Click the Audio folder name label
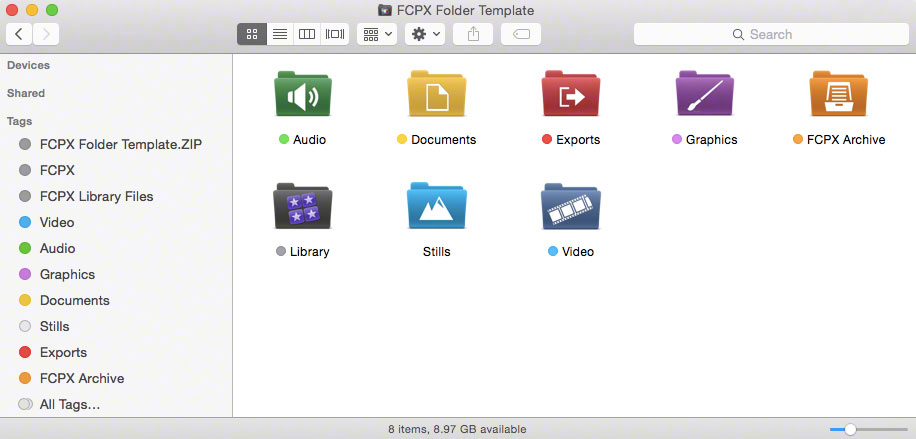The height and width of the screenshot is (439, 916). pos(310,140)
